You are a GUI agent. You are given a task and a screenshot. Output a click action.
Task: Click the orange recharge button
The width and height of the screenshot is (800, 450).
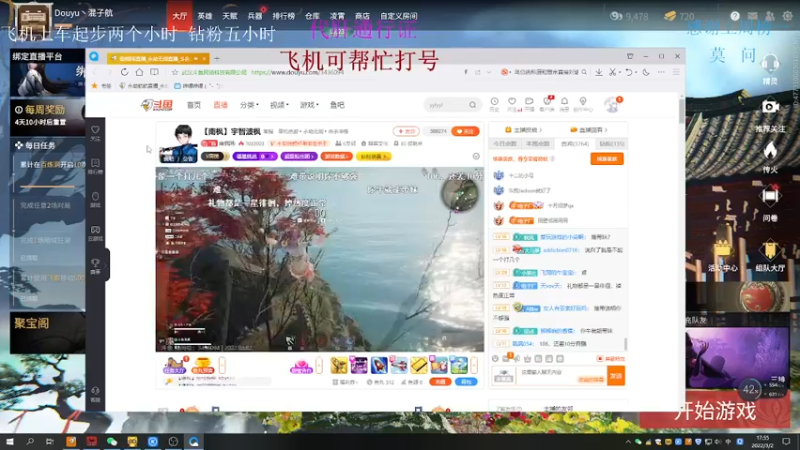[440, 382]
